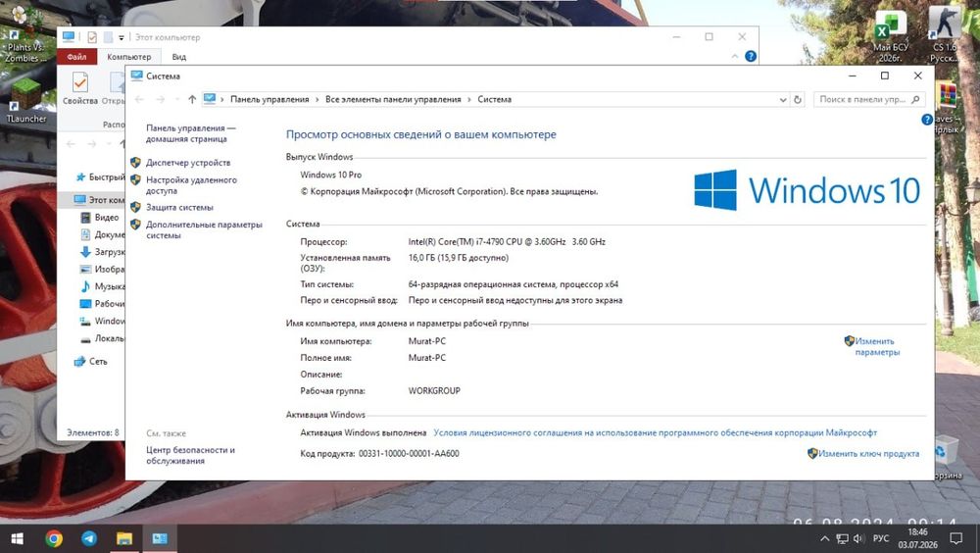Screen dimensions: 980x553
Task: Open help icon in System window
Action: pyautogui.click(x=927, y=120)
